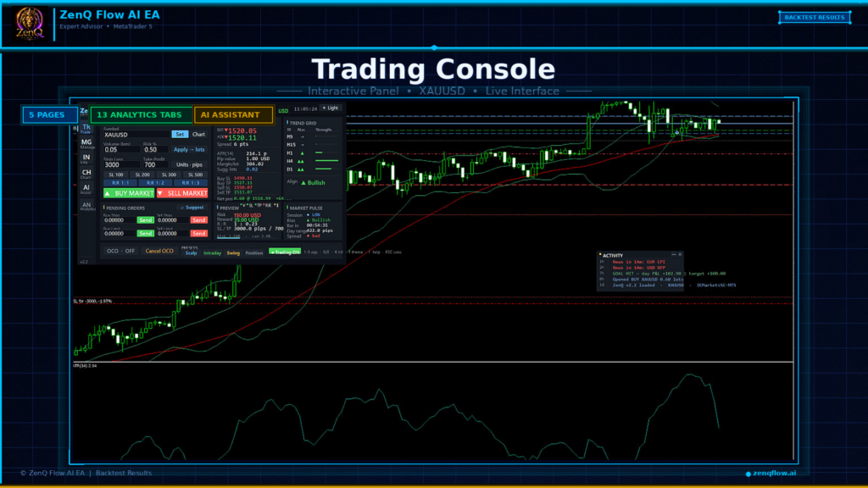The height and width of the screenshot is (488, 868).
Task: Open the zenqflow.ai link in footer
Action: pyautogui.click(x=771, y=473)
